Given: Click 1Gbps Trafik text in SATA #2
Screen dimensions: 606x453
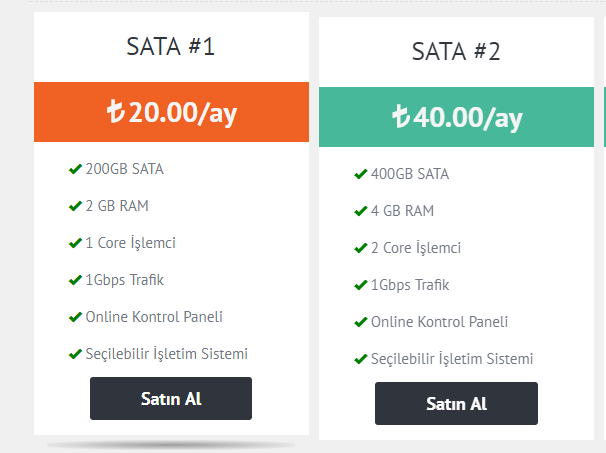Looking at the screenshot, I should (410, 285).
